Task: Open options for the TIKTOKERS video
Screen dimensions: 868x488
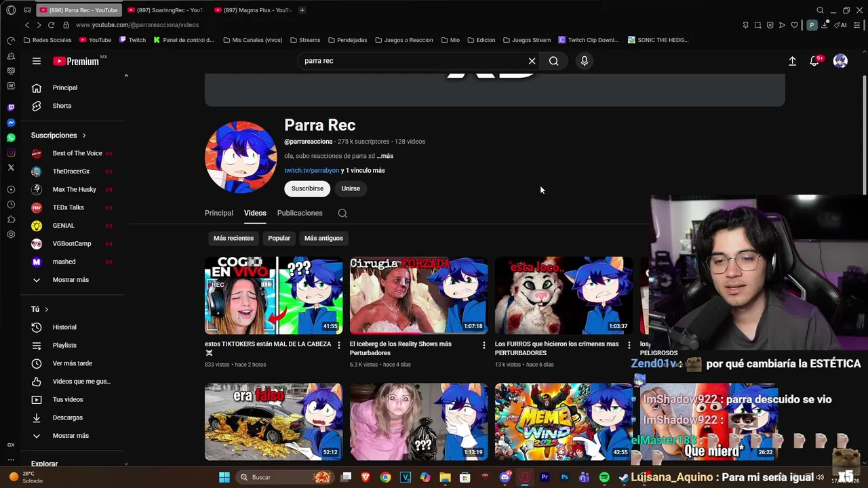Action: [339, 345]
